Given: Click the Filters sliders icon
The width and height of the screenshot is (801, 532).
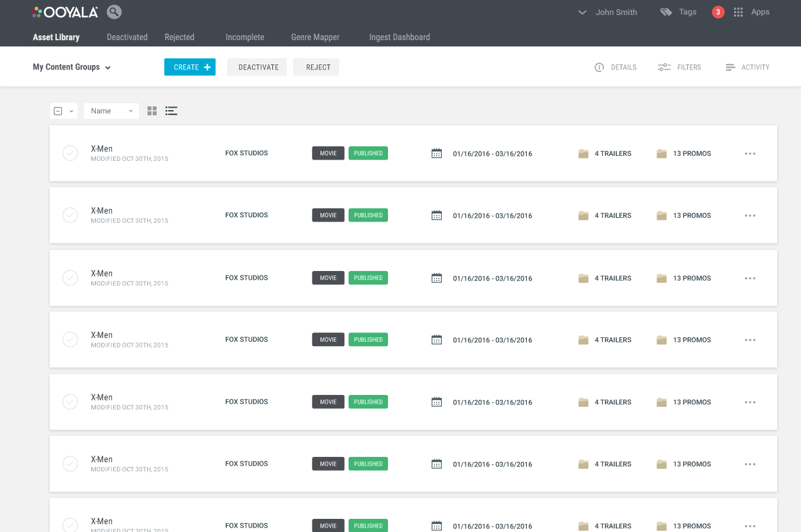Looking at the screenshot, I should click(x=664, y=67).
